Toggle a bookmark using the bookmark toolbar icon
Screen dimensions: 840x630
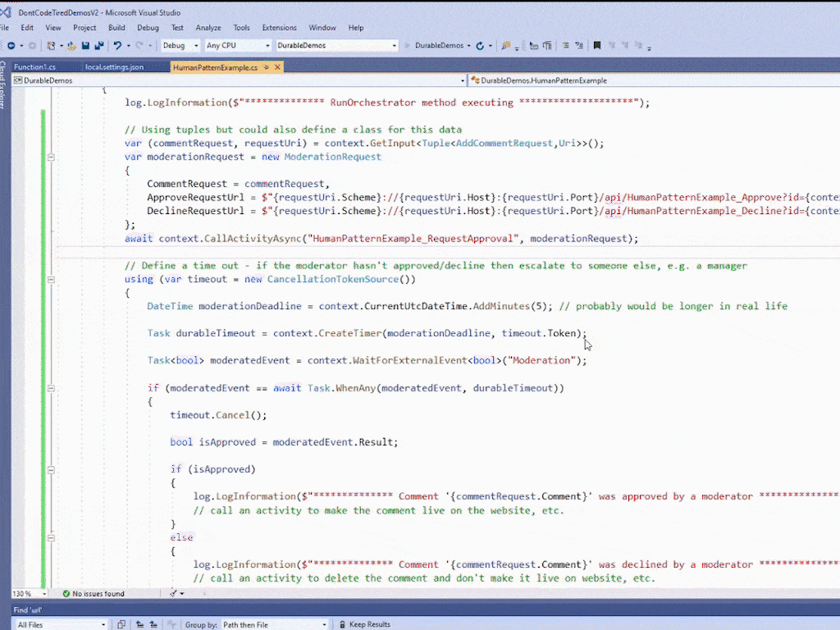(597, 47)
